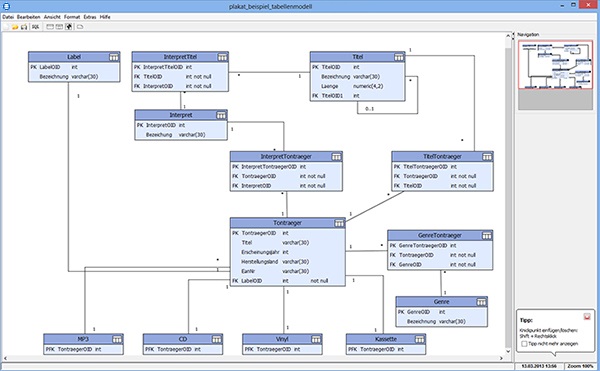Click the table icon on CD header
Viewport: 600px width, 371px height.
[217, 339]
